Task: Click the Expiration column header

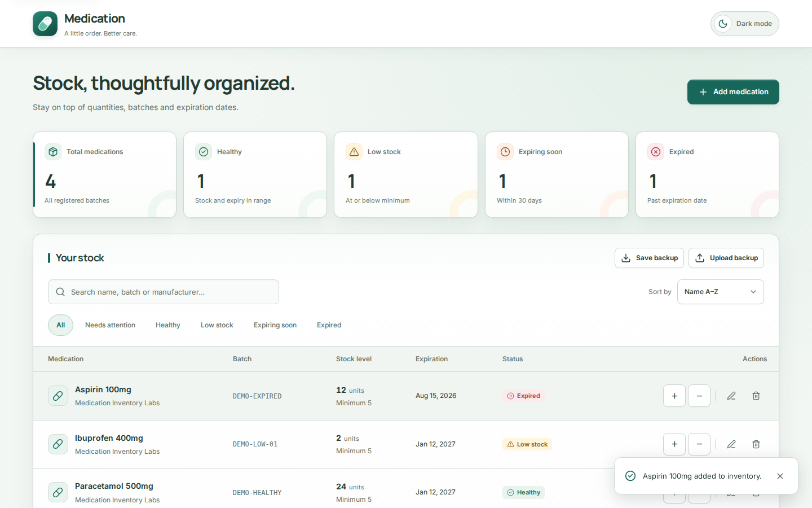Action: (x=431, y=359)
